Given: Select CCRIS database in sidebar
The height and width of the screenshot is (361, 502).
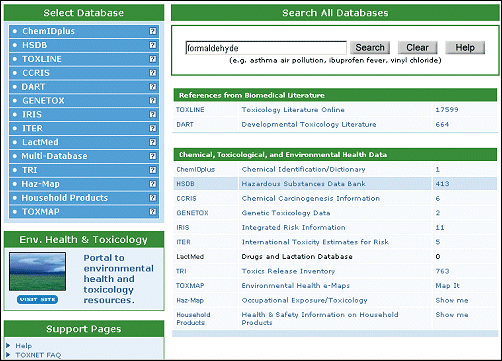Looking at the screenshot, I should pyautogui.click(x=36, y=73).
